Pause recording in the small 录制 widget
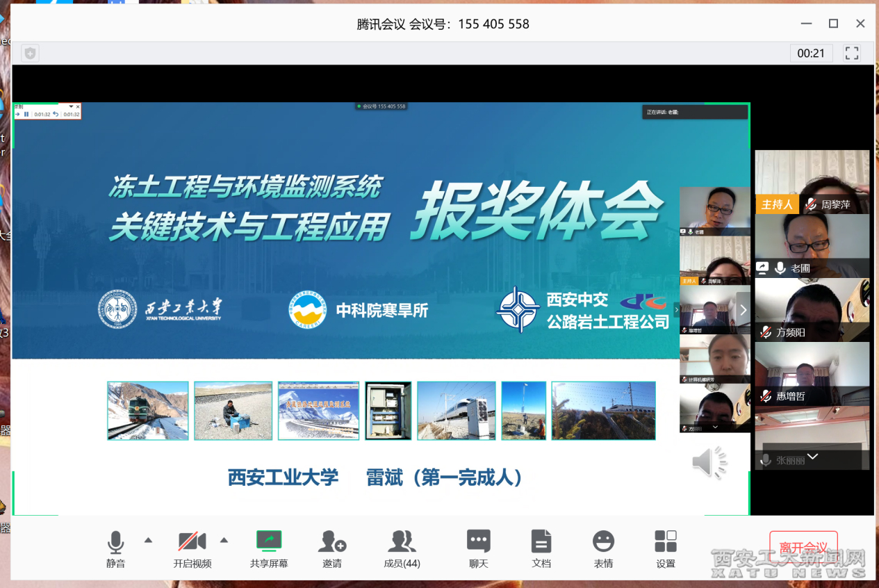The width and height of the screenshot is (879, 588). coord(26,114)
